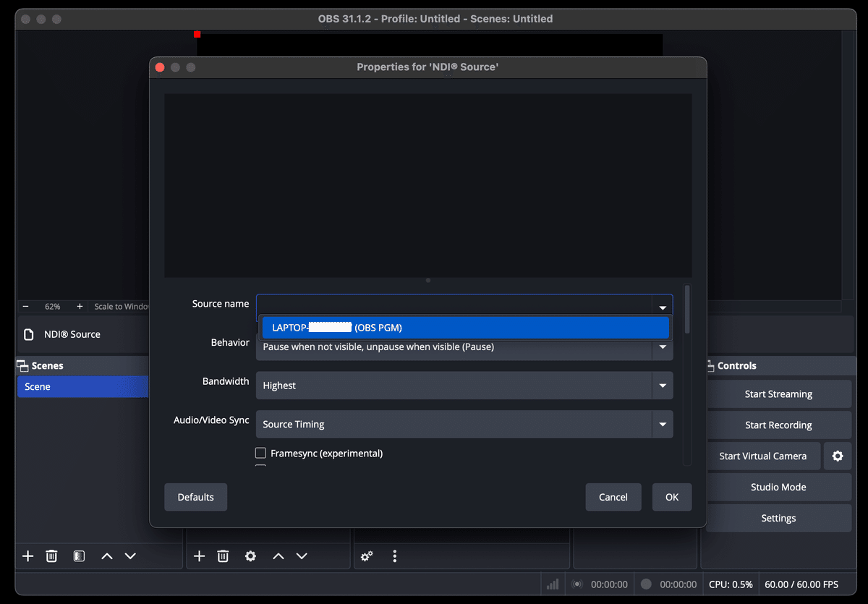Select 'Scene' in the Scenes panel
Viewport: 868px width, 604px height.
pos(81,386)
